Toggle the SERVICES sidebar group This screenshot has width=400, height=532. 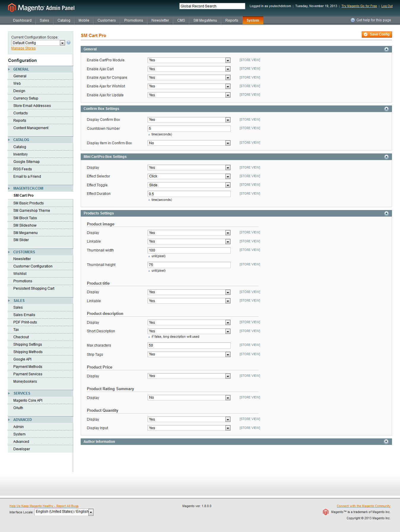click(x=40, y=393)
